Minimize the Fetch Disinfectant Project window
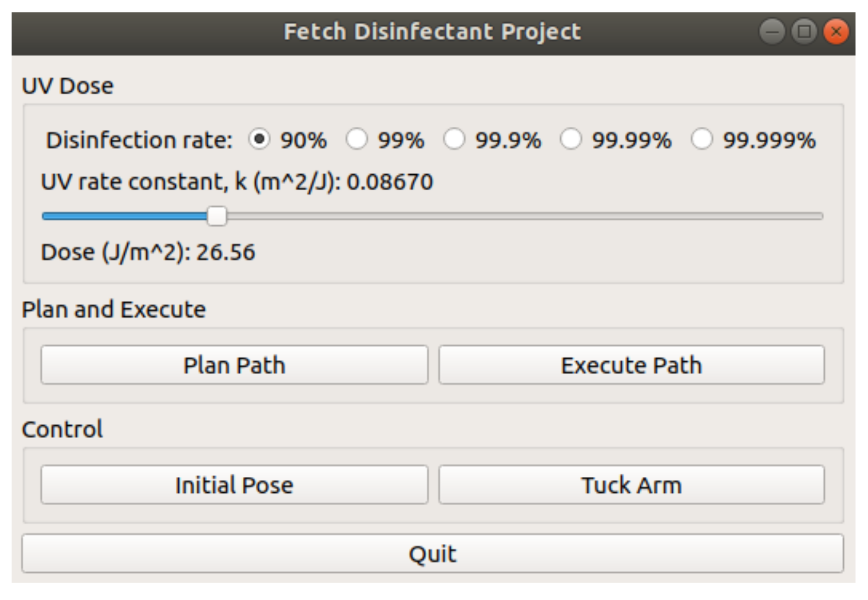 tap(772, 32)
